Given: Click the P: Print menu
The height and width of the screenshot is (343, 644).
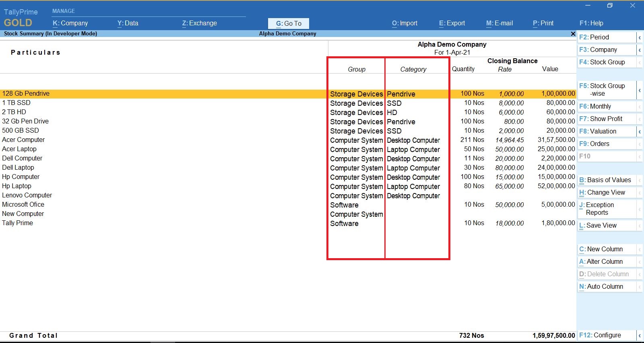Looking at the screenshot, I should pyautogui.click(x=543, y=23).
